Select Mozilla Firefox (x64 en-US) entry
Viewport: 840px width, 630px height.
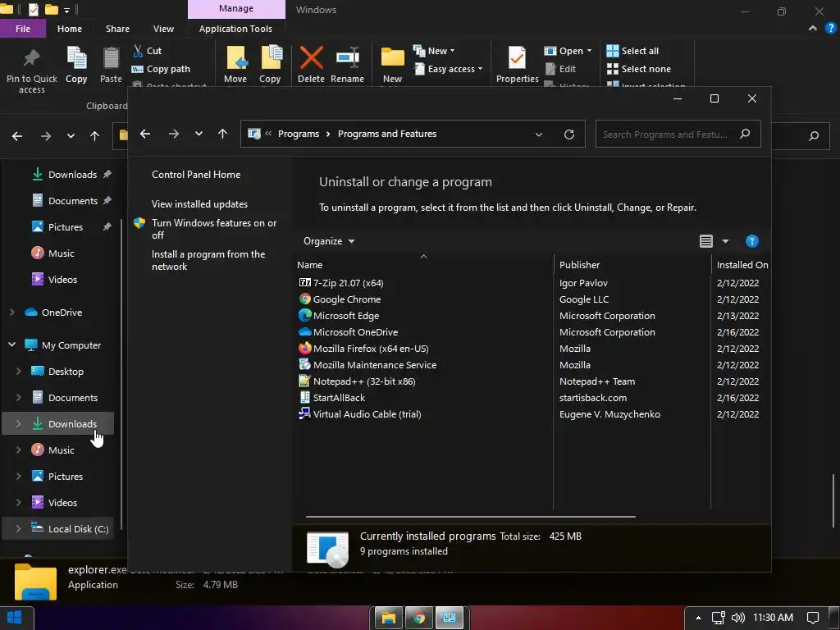[363, 349]
